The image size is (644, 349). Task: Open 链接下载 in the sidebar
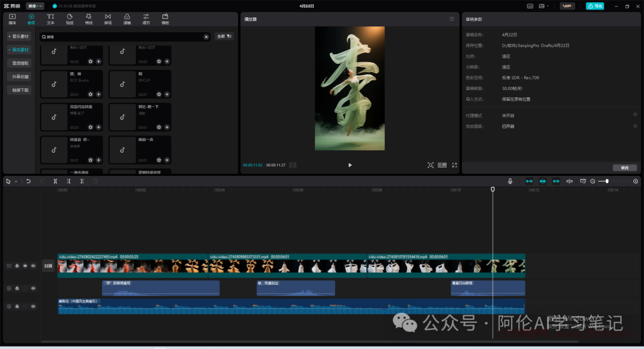coord(19,90)
